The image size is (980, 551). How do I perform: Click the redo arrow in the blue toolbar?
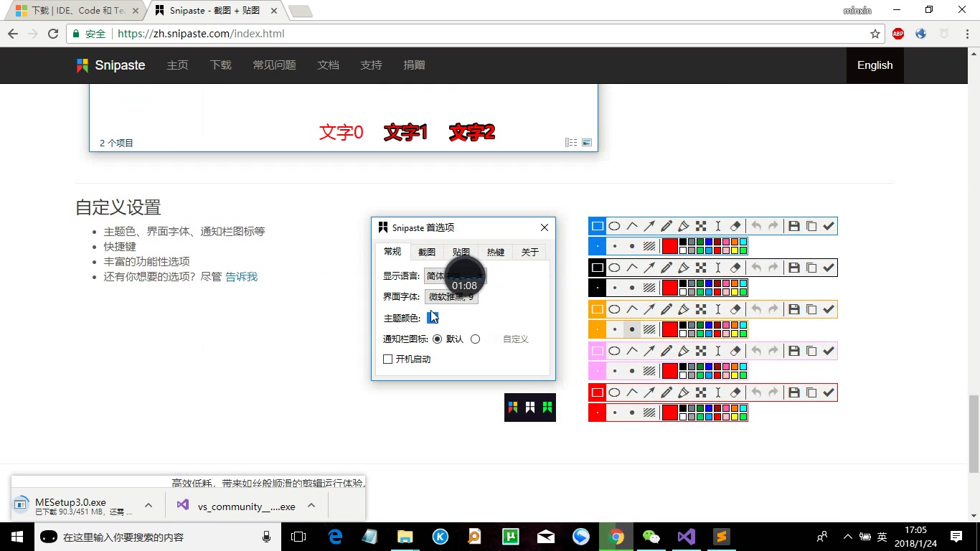(773, 226)
